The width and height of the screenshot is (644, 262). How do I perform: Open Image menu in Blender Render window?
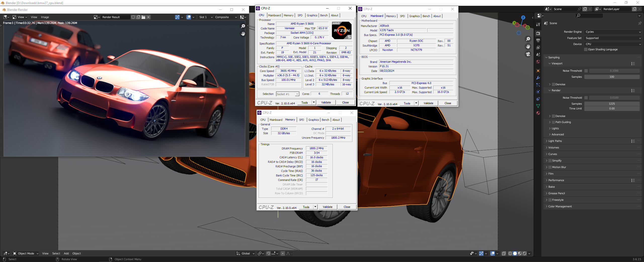pos(45,17)
